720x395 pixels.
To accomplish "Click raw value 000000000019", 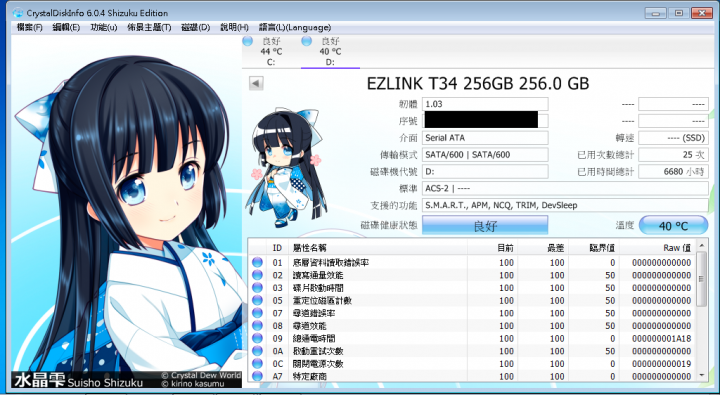I will [661, 364].
